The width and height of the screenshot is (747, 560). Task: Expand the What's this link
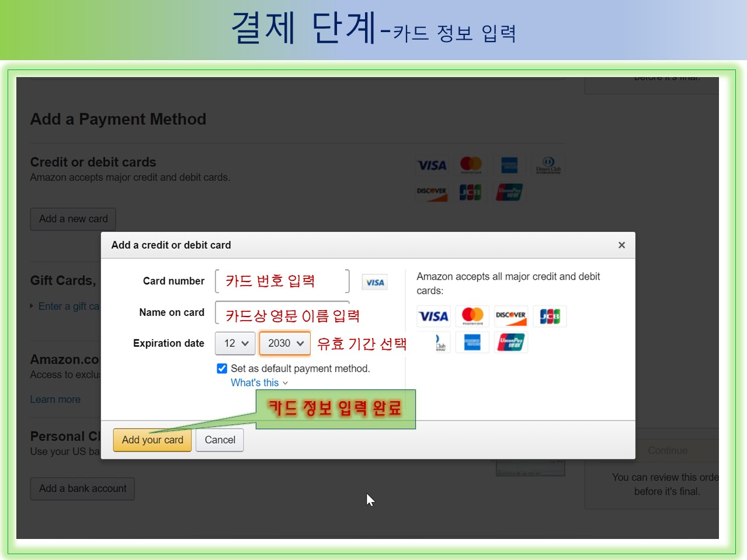coord(259,382)
